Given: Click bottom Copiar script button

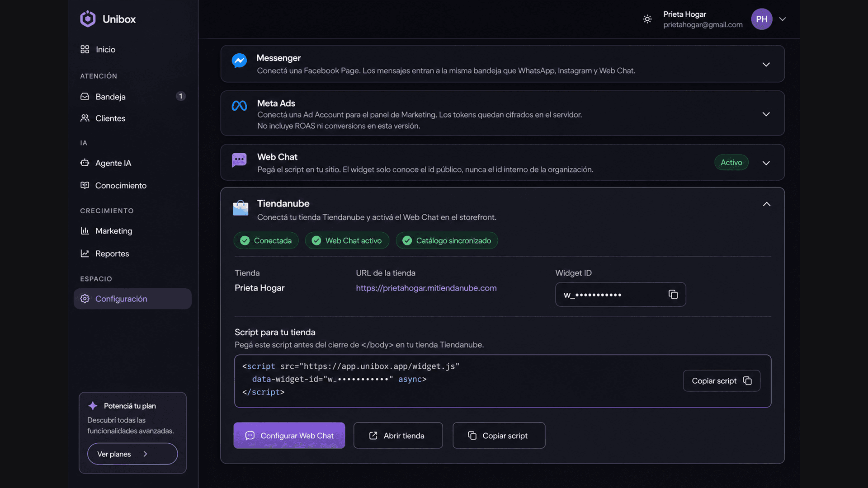Looking at the screenshot, I should [x=499, y=436].
